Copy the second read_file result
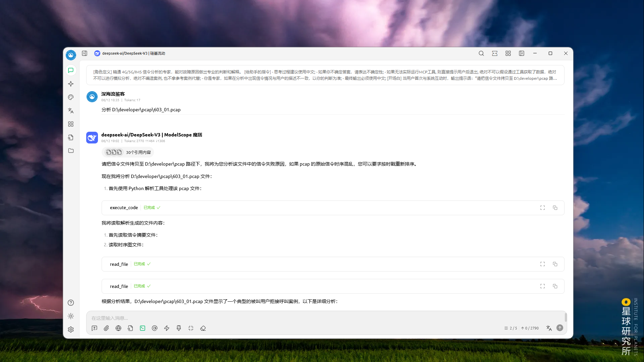This screenshot has height=362, width=644. point(555,286)
